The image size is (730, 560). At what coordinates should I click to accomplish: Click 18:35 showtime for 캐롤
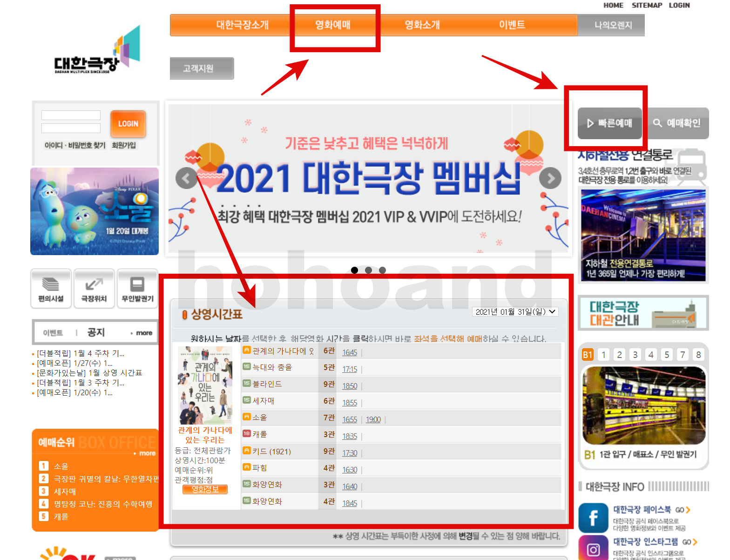pyautogui.click(x=350, y=437)
